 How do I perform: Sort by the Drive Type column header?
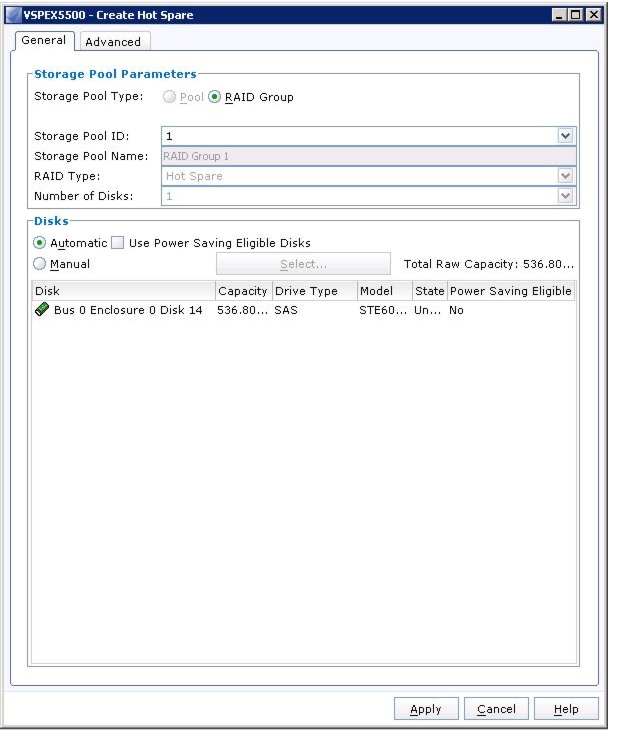[x=314, y=291]
